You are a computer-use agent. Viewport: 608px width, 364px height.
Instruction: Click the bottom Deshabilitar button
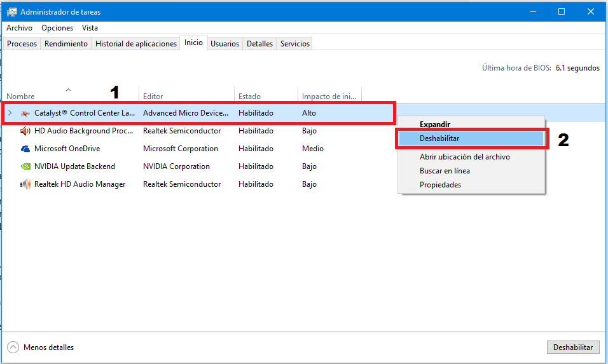[573, 347]
